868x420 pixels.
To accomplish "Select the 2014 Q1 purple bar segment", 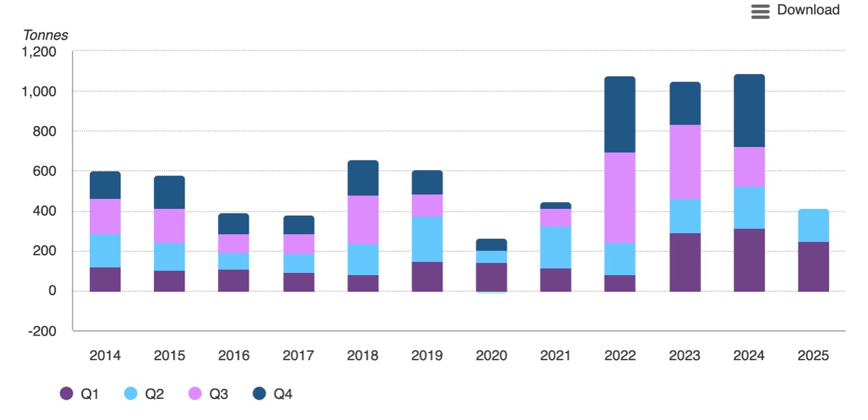I will click(x=105, y=279).
